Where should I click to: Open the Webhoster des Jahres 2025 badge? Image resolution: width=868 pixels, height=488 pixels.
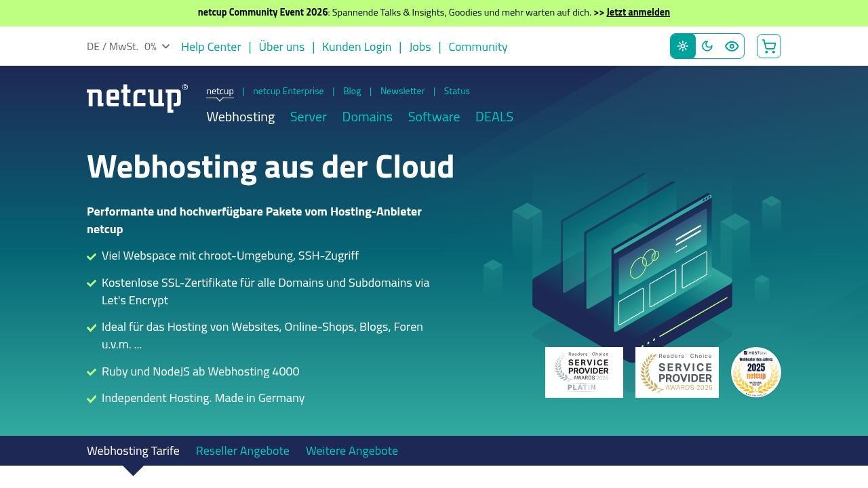(x=756, y=372)
